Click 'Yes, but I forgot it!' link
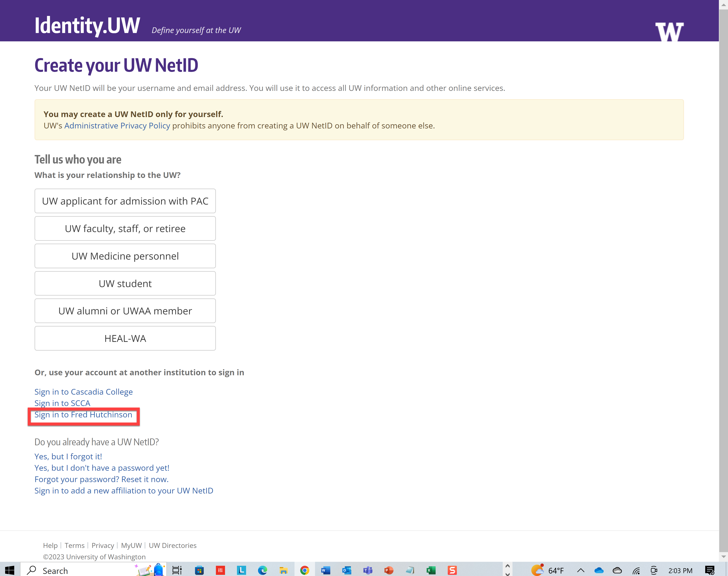Screen dimensions: 728x576 pos(68,457)
